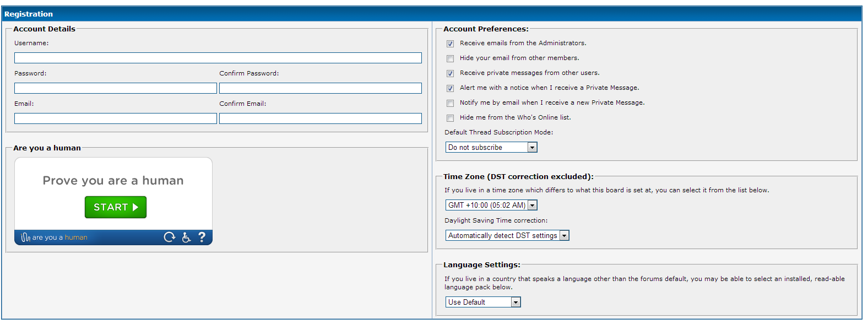Viewport: 868px width, 324px height.
Task: Click the captcha help question mark icon
Action: pos(202,237)
